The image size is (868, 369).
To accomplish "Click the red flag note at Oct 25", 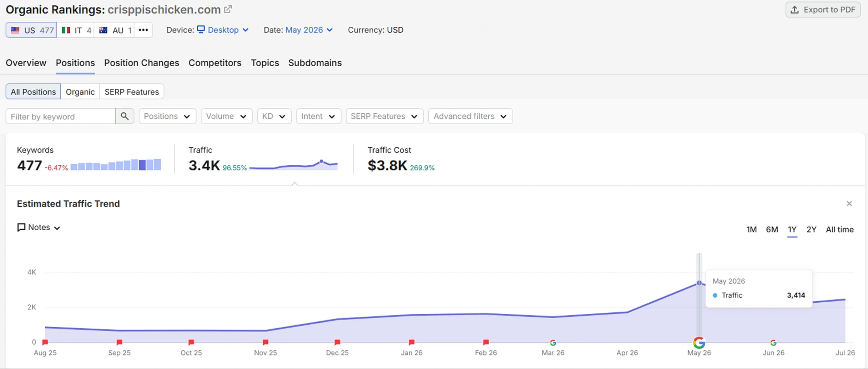I will 191,342.
